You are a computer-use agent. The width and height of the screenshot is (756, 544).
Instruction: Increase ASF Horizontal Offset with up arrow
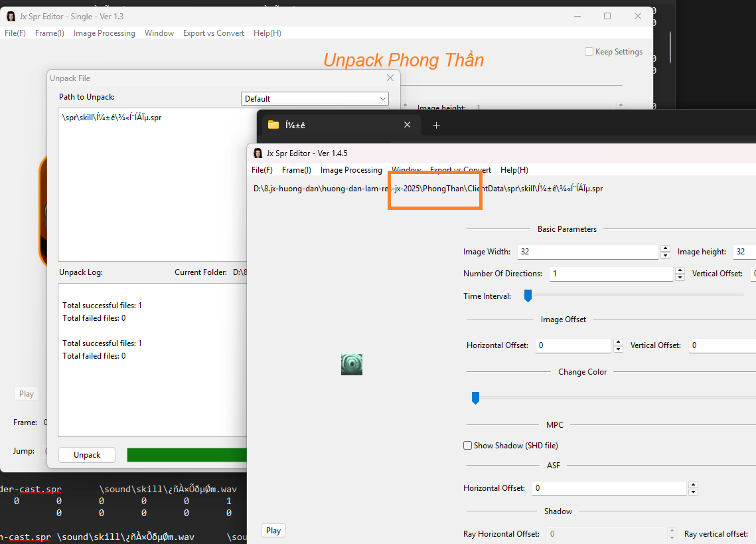pos(693,485)
